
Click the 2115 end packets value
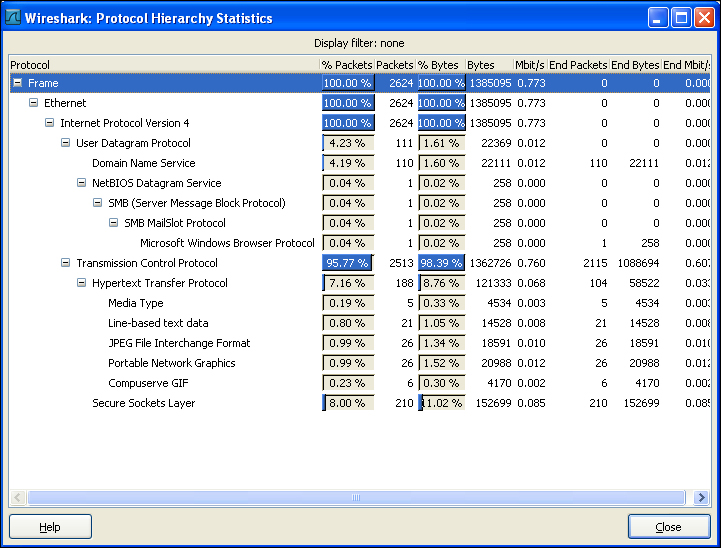tap(595, 263)
